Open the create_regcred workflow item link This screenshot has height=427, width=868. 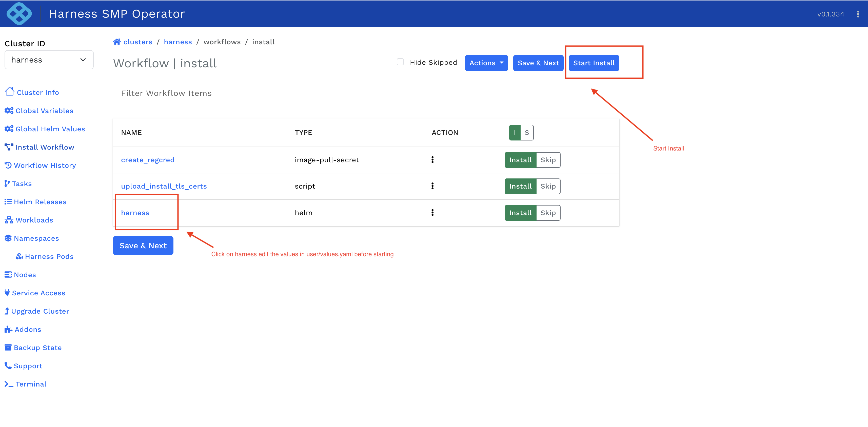(x=148, y=160)
